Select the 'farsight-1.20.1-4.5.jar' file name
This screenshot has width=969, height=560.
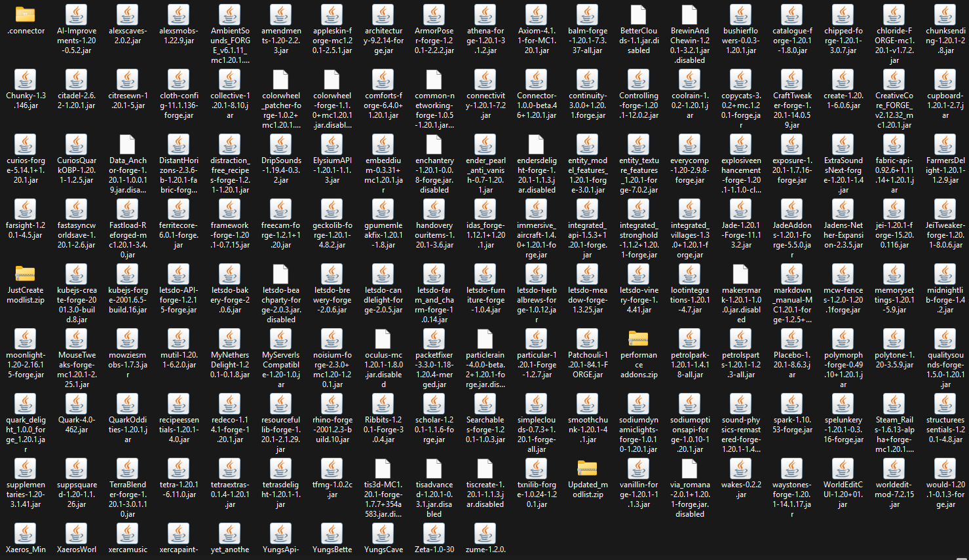click(x=25, y=230)
